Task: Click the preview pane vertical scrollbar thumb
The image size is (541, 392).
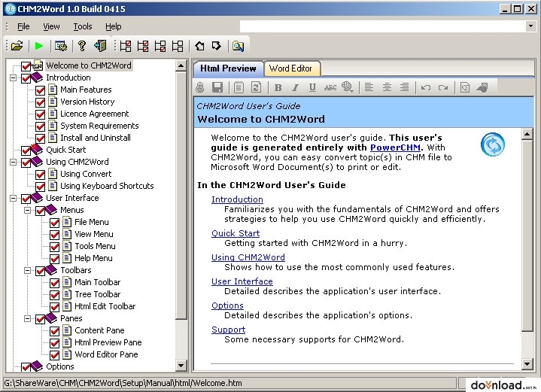Action: click(527, 236)
